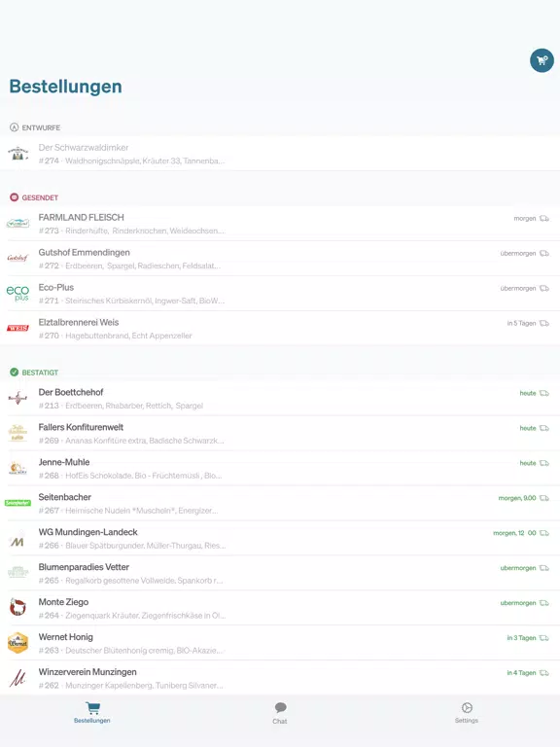Click the BESTATIGT section header
Screen dimensions: 560x747
pos(34,373)
